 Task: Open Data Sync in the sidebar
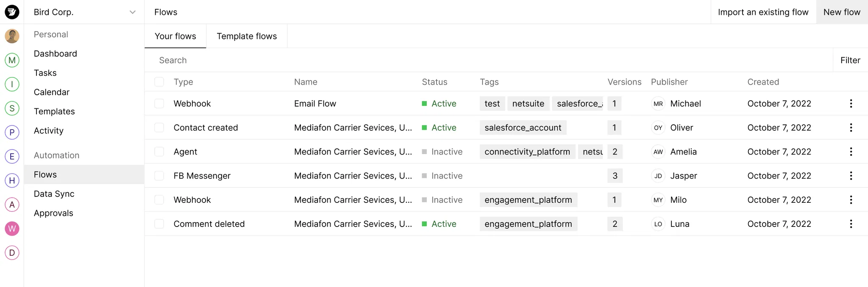54,194
